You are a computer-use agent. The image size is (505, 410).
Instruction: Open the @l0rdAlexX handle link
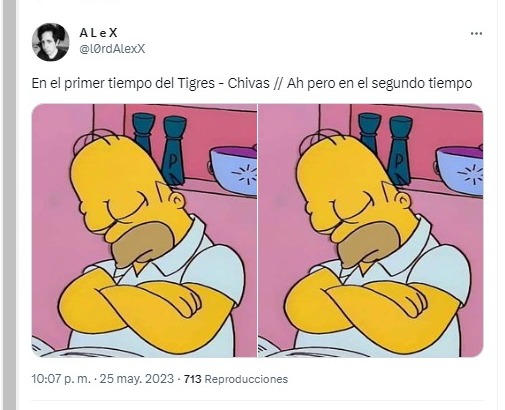(112, 49)
